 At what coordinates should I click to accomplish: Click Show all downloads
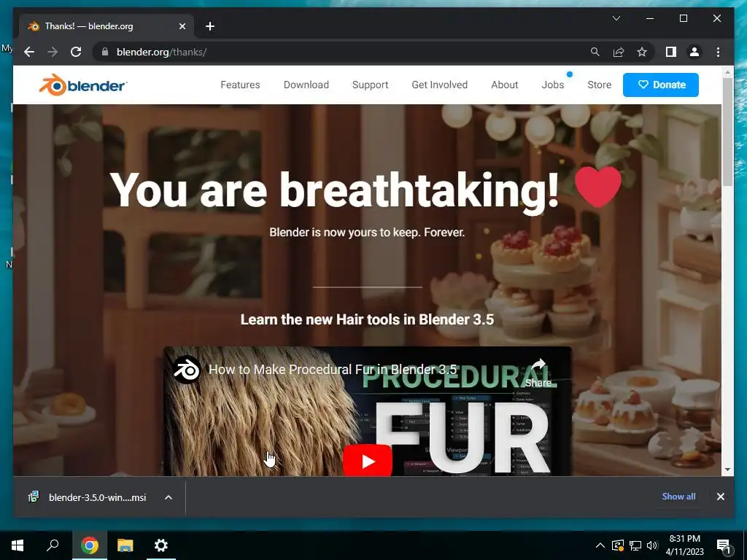pos(678,496)
